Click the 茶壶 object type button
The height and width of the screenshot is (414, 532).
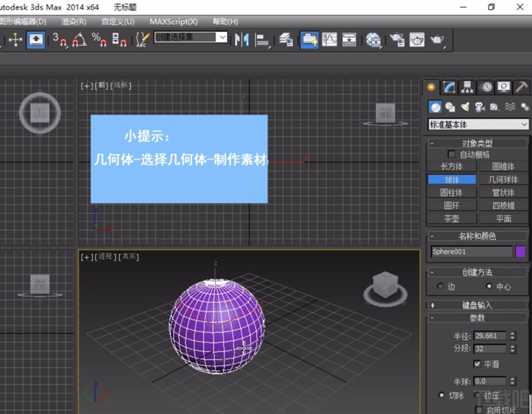(x=452, y=218)
